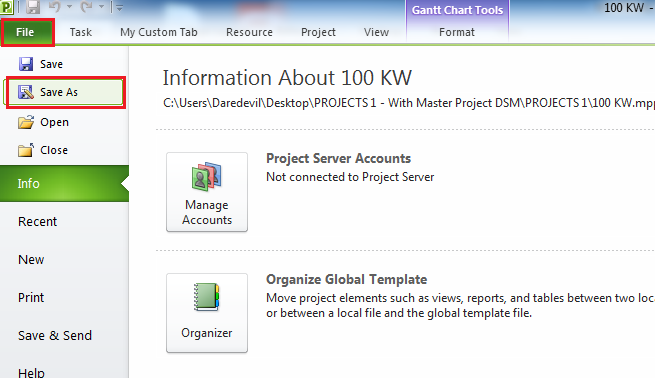Click the Save floppy disk icon in sidebar
The image size is (655, 378).
(x=26, y=64)
